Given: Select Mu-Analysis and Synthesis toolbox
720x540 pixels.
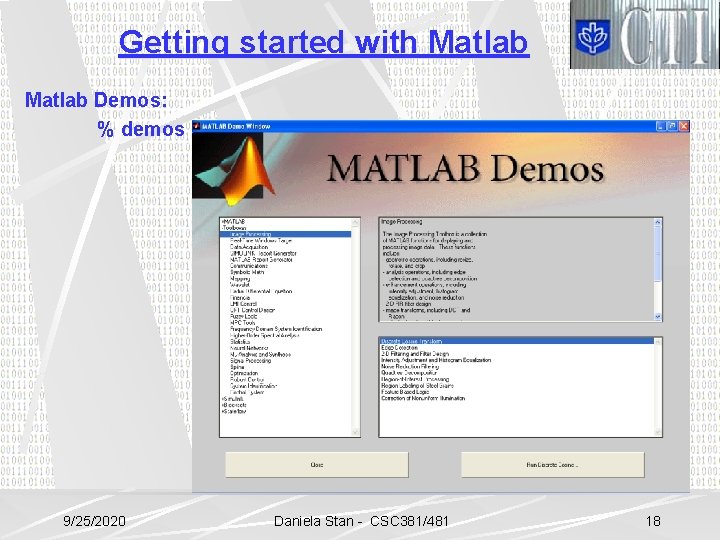Looking at the screenshot, I should tap(260, 354).
